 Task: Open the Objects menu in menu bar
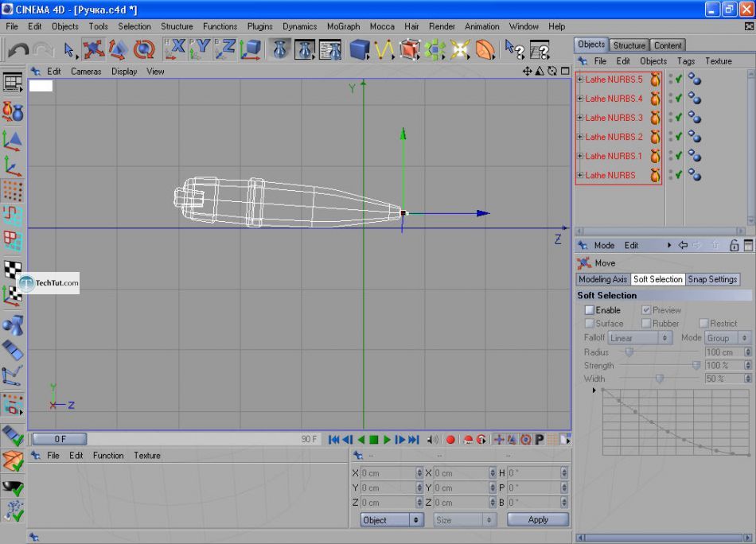pos(64,26)
